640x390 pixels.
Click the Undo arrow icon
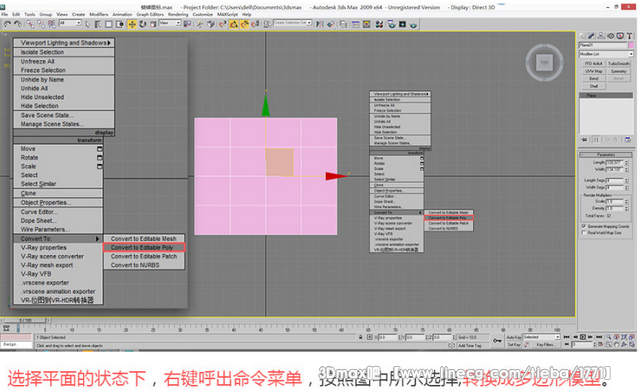click(7, 24)
